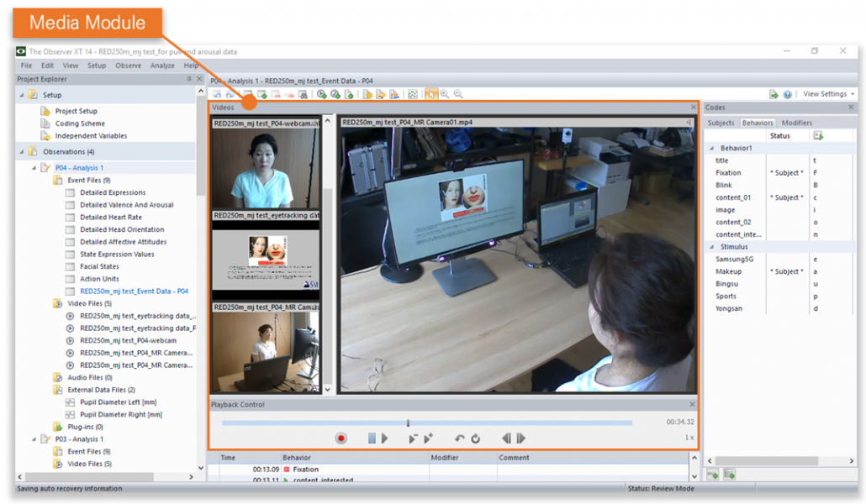This screenshot has width=866, height=504.
Task: Switch to the Modifiers tab in Codes
Action: coord(797,123)
